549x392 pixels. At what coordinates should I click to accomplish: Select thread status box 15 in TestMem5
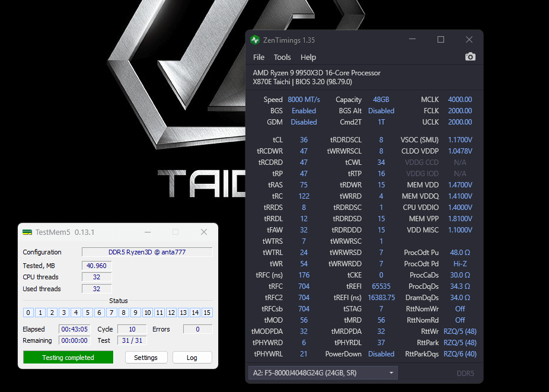[x=207, y=313]
